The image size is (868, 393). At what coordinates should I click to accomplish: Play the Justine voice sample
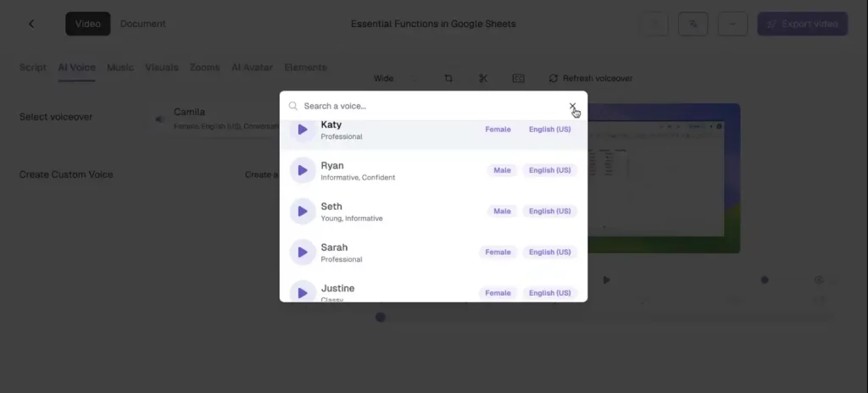pyautogui.click(x=303, y=291)
